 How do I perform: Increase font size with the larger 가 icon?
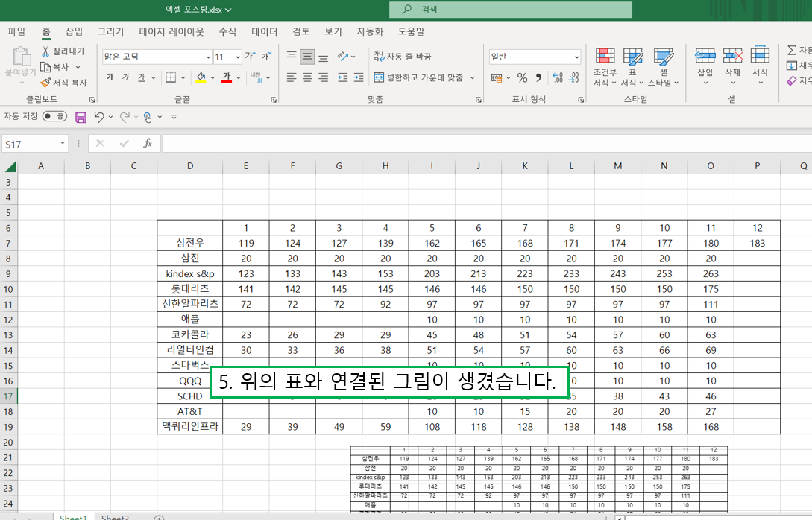click(x=250, y=56)
